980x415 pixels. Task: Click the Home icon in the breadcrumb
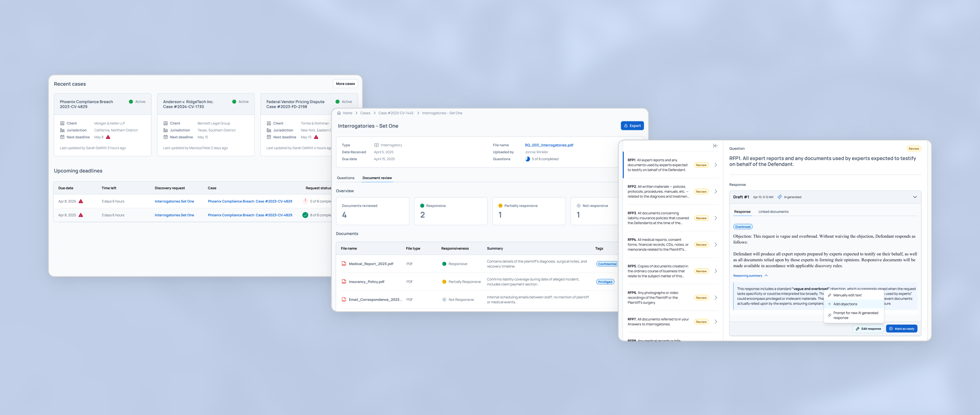(339, 113)
